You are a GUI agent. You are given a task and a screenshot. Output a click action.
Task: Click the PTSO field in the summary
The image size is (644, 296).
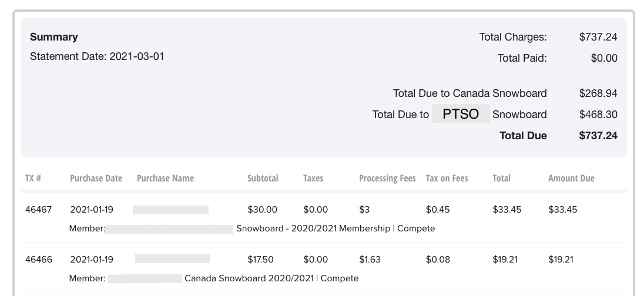pyautogui.click(x=461, y=114)
